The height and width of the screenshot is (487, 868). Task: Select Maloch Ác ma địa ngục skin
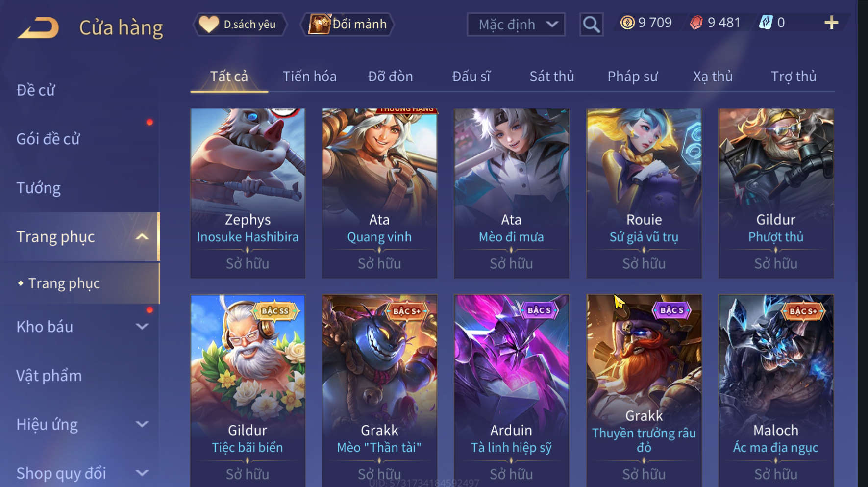click(776, 390)
